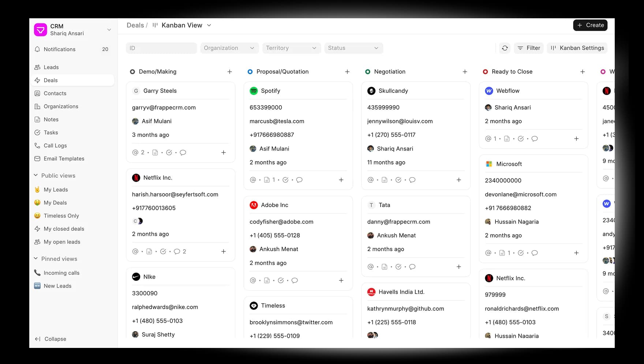Click the CRM app logo icon
The image size is (644, 364).
point(40,30)
